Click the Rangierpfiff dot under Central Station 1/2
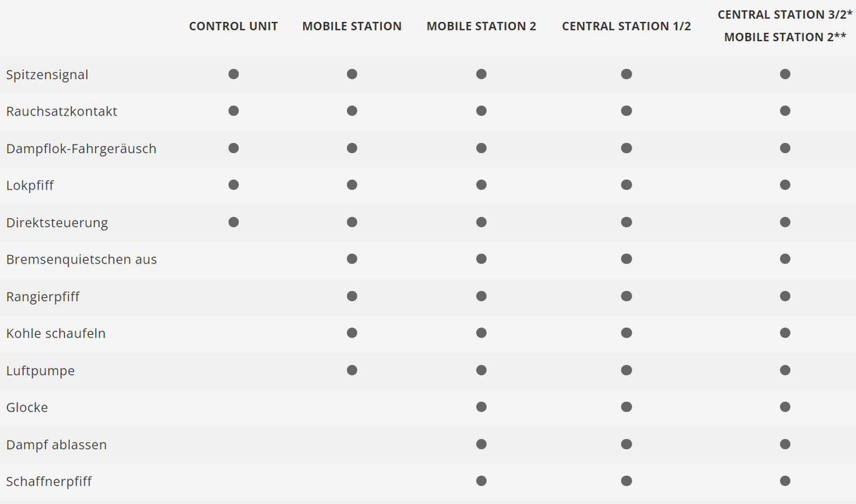The height and width of the screenshot is (504, 856). [626, 296]
